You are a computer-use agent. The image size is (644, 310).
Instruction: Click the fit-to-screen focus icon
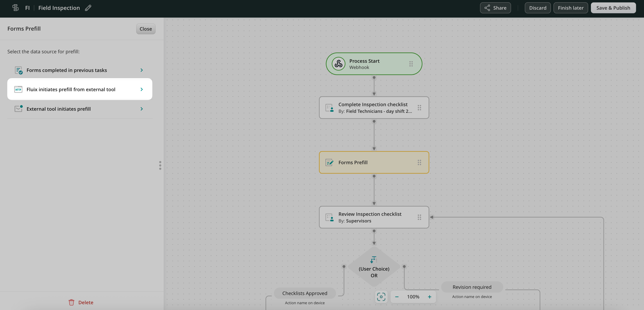pos(381,297)
